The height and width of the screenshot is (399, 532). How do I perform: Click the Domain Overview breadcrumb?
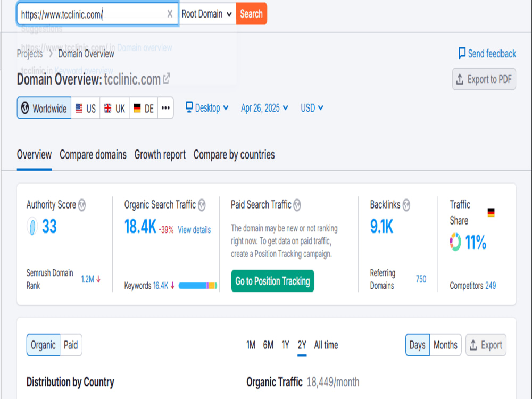(x=86, y=54)
